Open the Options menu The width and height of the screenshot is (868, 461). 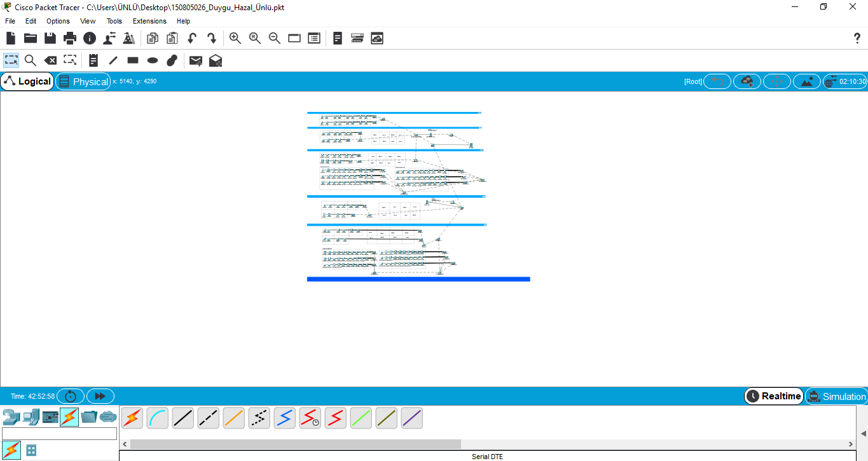tap(58, 21)
